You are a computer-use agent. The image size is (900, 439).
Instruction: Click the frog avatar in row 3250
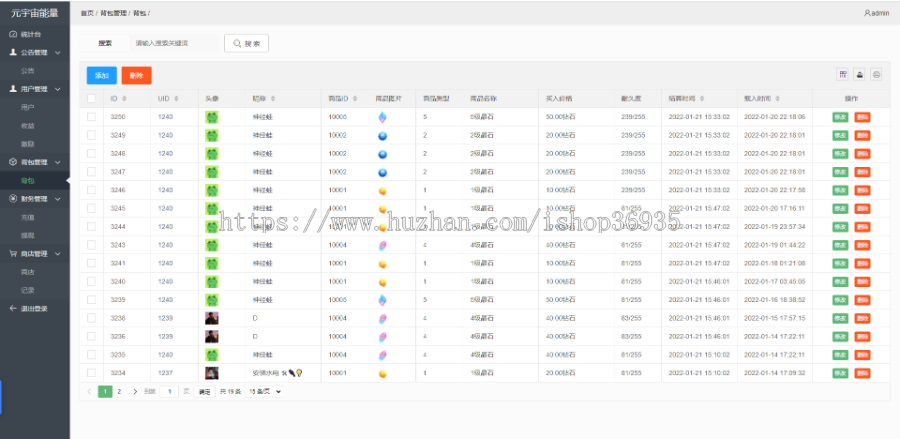(212, 117)
